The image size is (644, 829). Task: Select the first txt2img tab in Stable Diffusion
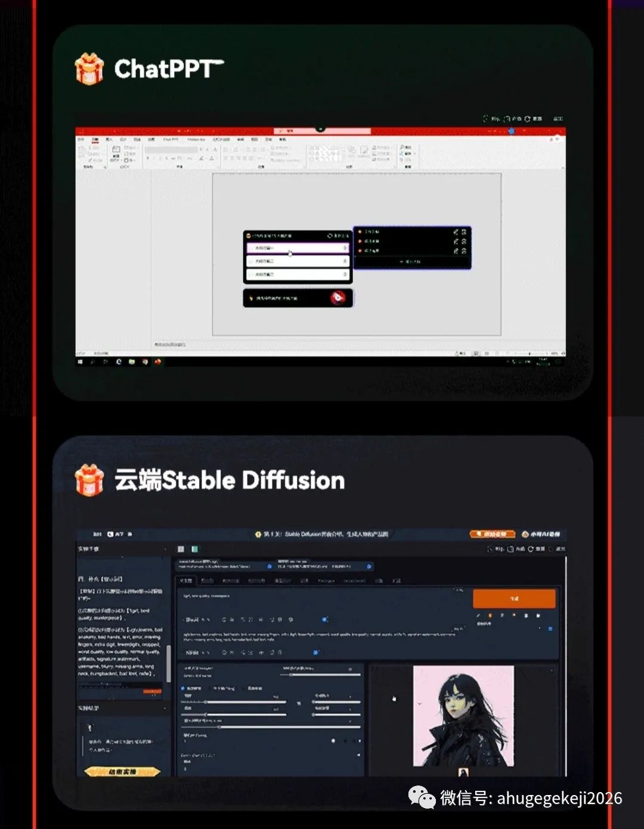click(186, 580)
